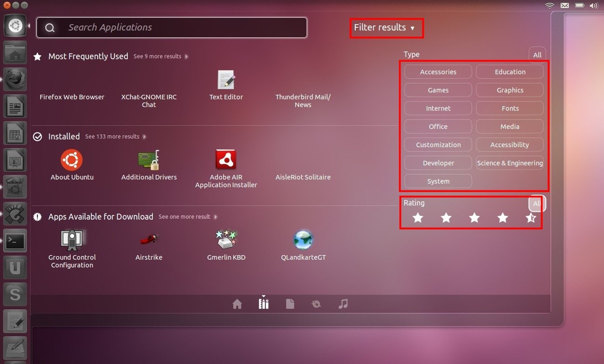Viewport: 604px width, 364px height.
Task: Open AisleRiot Solitaire entry
Action: pyautogui.click(x=303, y=177)
